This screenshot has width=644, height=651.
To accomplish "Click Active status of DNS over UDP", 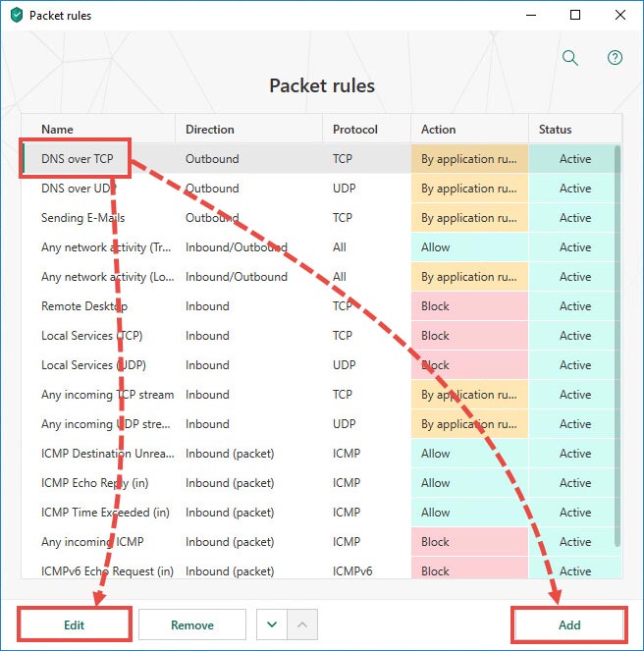I will [574, 189].
